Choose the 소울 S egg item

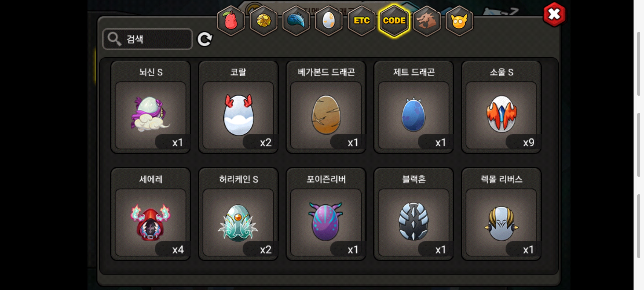(x=501, y=107)
